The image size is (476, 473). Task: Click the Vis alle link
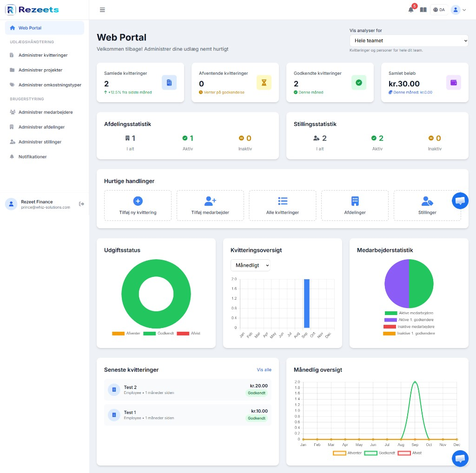pyautogui.click(x=264, y=370)
